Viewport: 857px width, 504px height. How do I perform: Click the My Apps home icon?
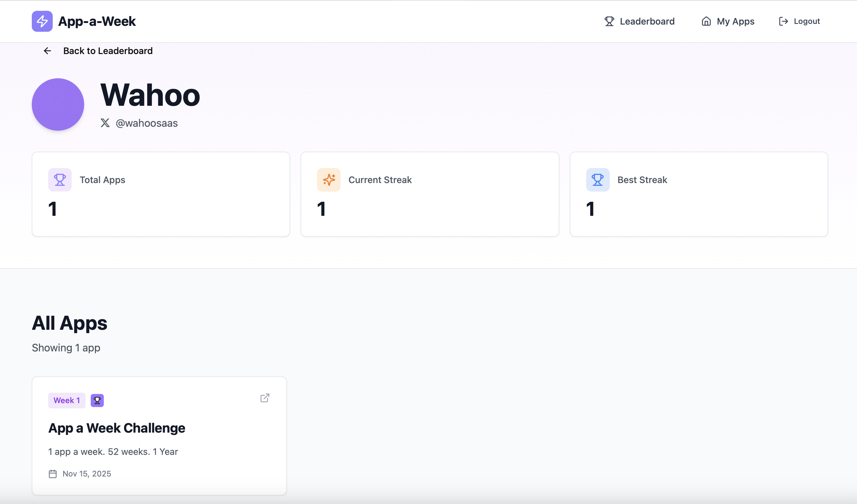pyautogui.click(x=706, y=21)
